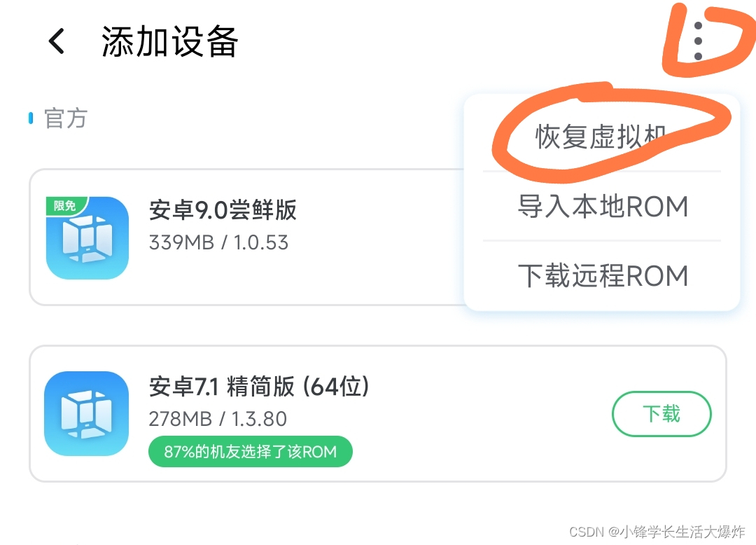Tap the 官方 section label

point(64,118)
